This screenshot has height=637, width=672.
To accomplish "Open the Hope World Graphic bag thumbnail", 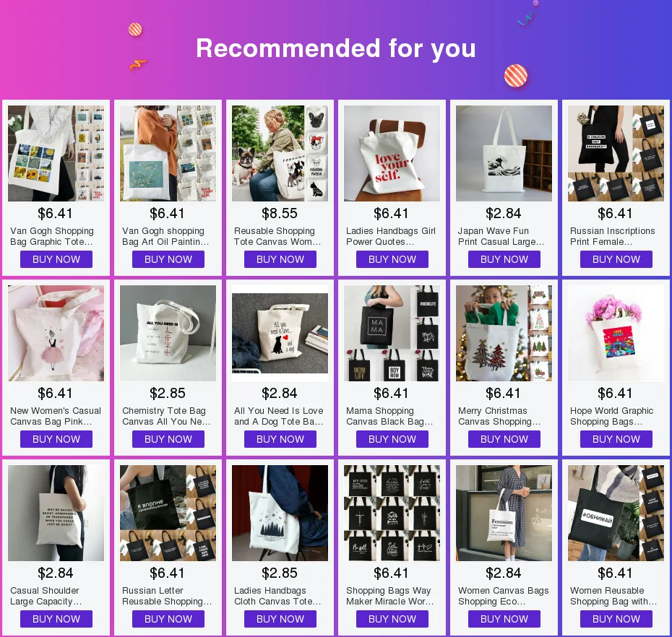I will pyautogui.click(x=616, y=333).
